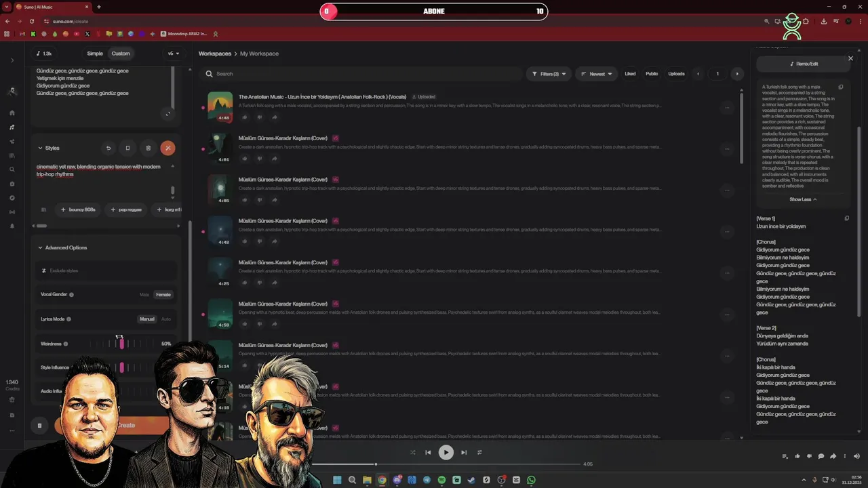Seek on the player progress bar

(446, 464)
